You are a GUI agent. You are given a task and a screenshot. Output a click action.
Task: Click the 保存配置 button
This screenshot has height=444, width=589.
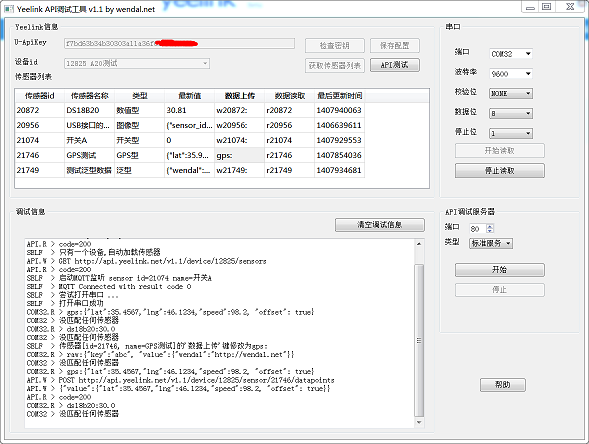394,45
